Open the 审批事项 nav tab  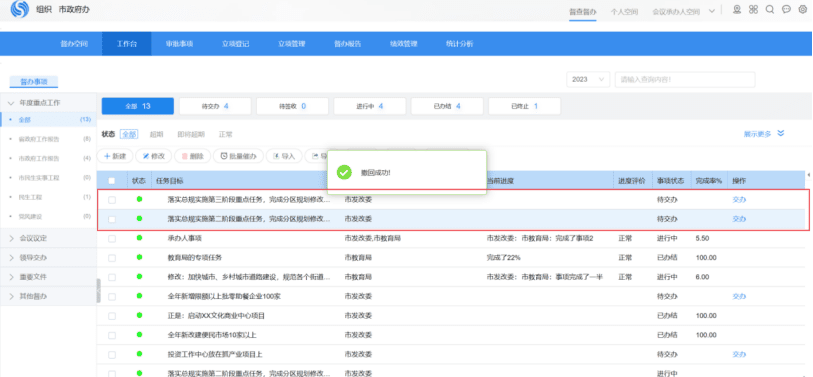click(x=179, y=44)
